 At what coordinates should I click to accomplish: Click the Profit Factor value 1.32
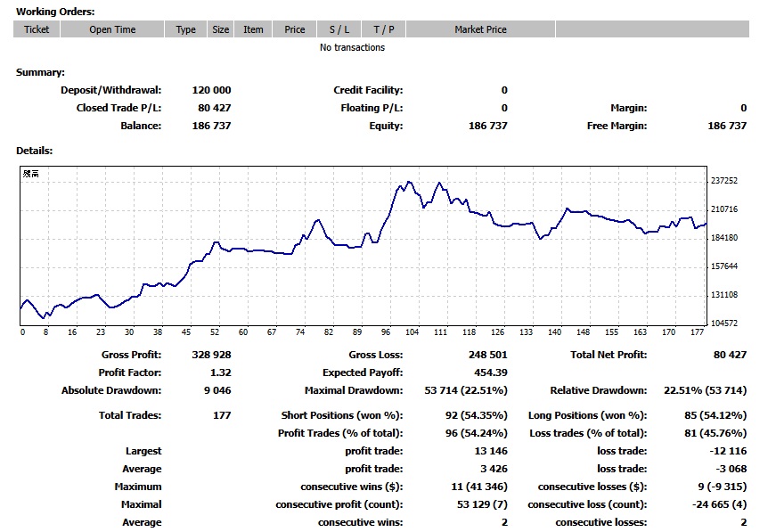click(x=219, y=372)
